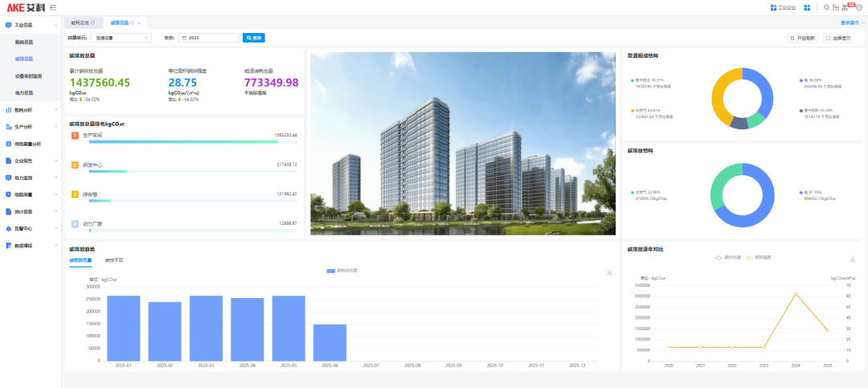Click the blue 查询 search button

254,38
